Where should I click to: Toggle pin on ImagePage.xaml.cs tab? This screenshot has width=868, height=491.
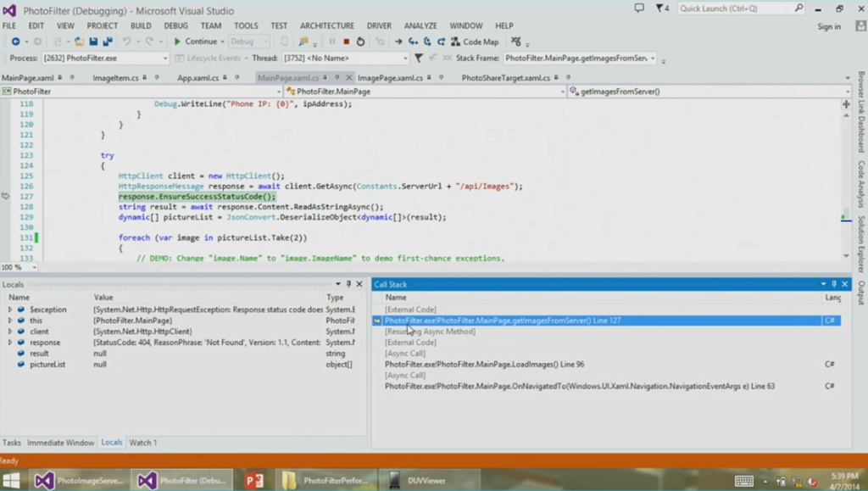pyautogui.click(x=441, y=77)
